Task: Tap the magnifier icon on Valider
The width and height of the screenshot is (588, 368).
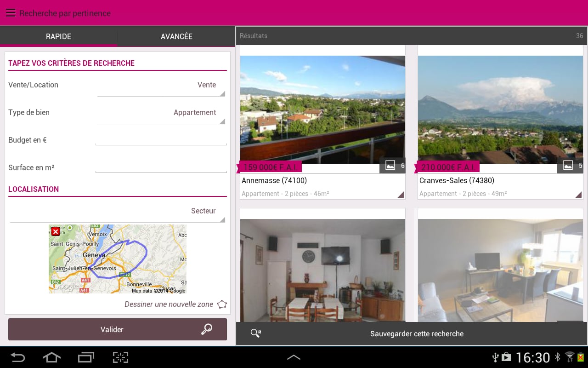Action: pos(207,329)
